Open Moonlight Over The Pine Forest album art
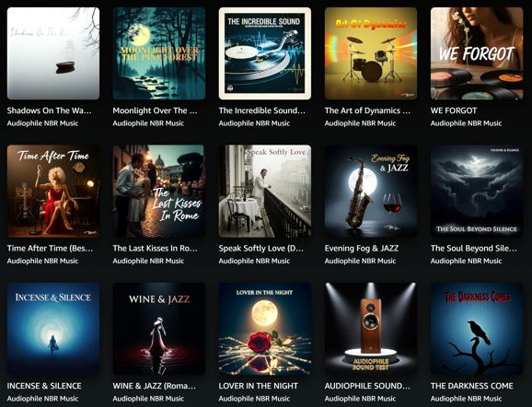Viewport: 532px width, 407px height. pos(159,53)
